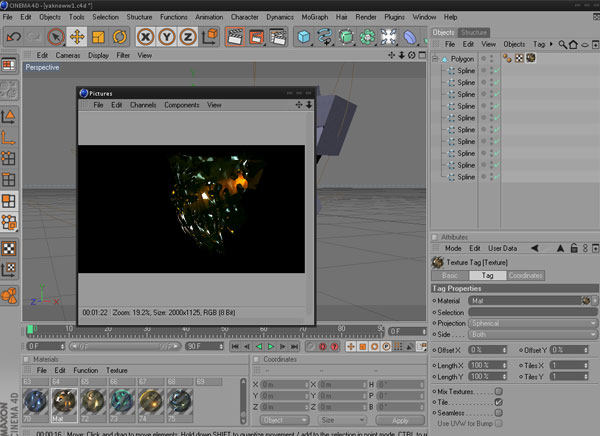Image resolution: width=600 pixels, height=436 pixels.
Task: Render to Picture Viewer icon
Action: pos(256,37)
